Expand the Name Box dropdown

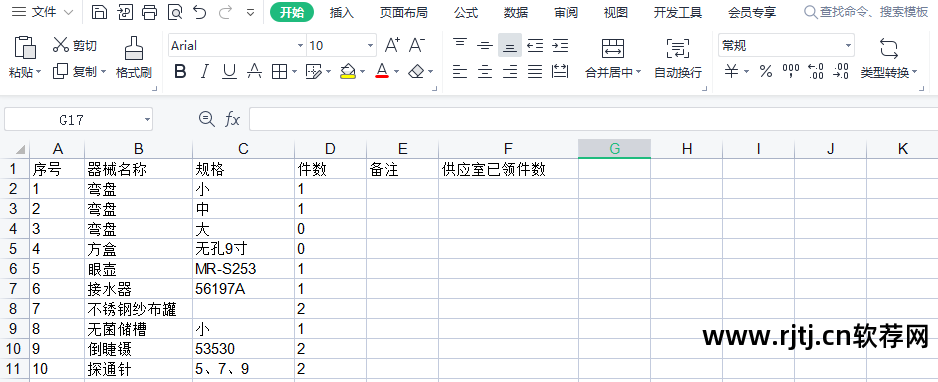click(x=147, y=120)
